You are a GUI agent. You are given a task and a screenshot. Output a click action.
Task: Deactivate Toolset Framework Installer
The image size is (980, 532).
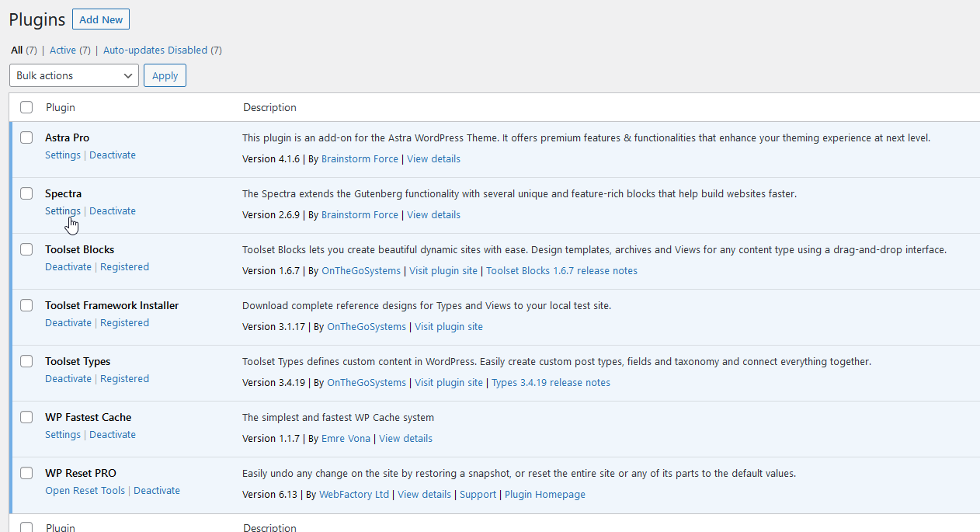click(68, 322)
